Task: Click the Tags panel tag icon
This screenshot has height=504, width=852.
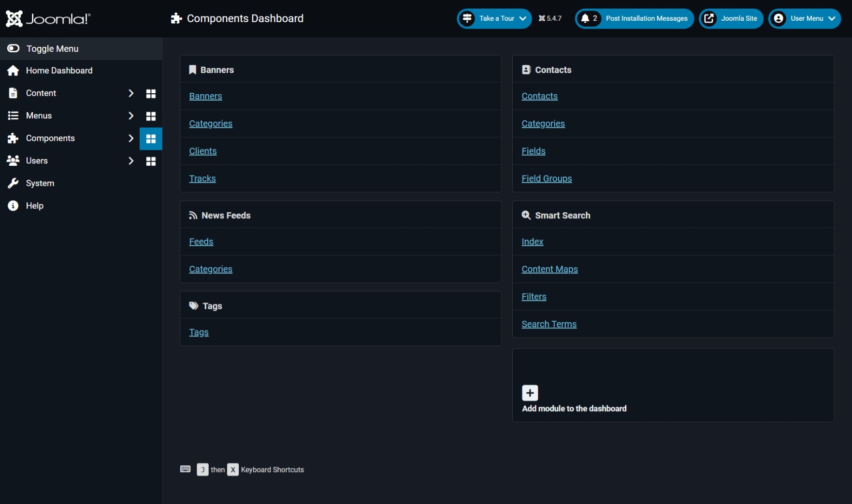Action: coord(194,306)
